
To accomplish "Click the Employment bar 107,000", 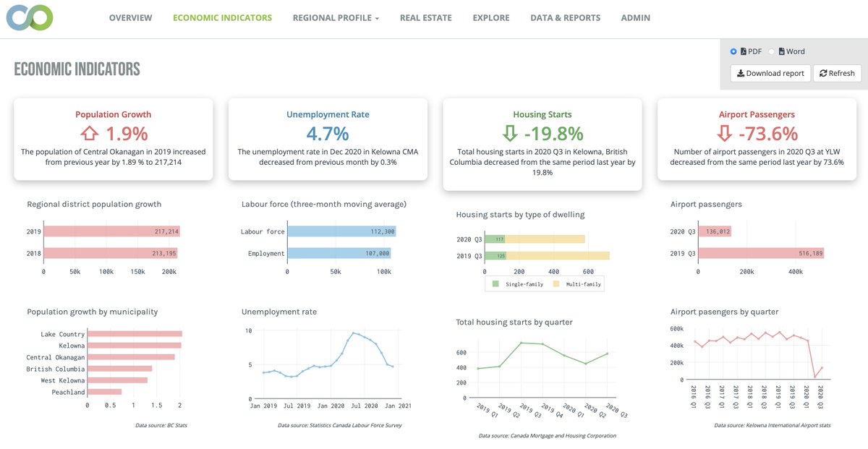I will (x=339, y=254).
